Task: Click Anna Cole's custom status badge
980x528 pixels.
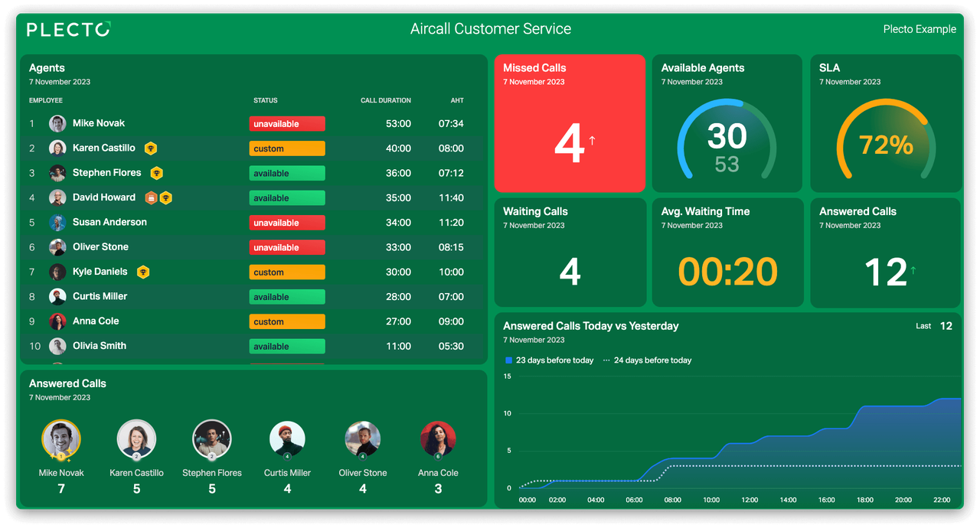Action: (x=287, y=321)
